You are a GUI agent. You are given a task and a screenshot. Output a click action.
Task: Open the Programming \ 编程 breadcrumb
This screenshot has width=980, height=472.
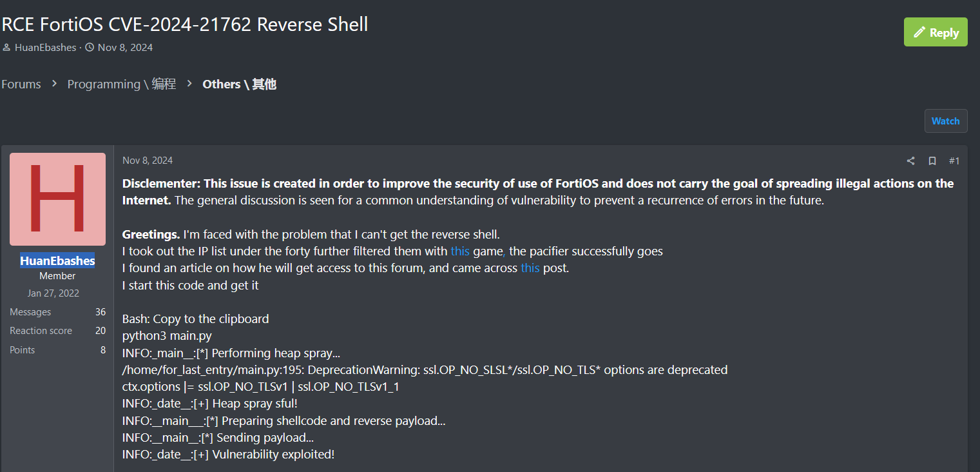[121, 84]
